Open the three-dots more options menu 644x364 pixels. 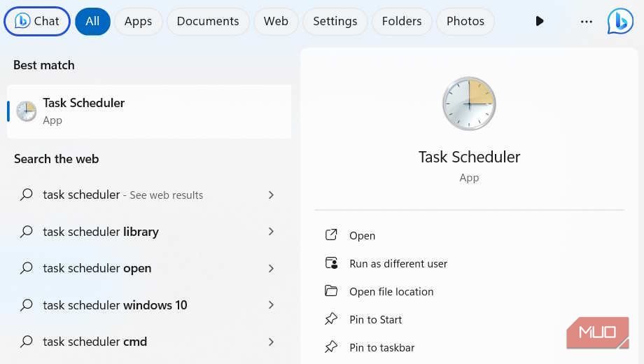pos(587,21)
